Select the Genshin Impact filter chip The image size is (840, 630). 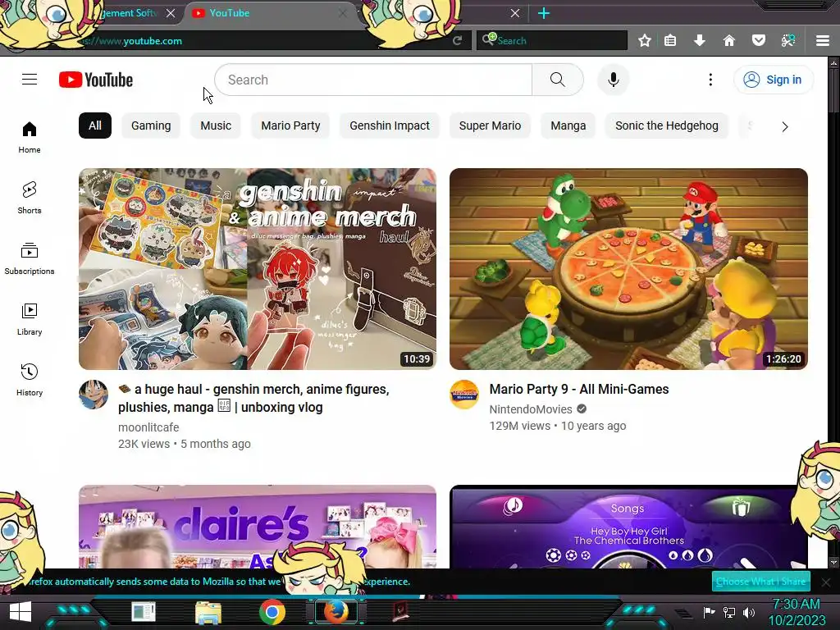click(390, 126)
